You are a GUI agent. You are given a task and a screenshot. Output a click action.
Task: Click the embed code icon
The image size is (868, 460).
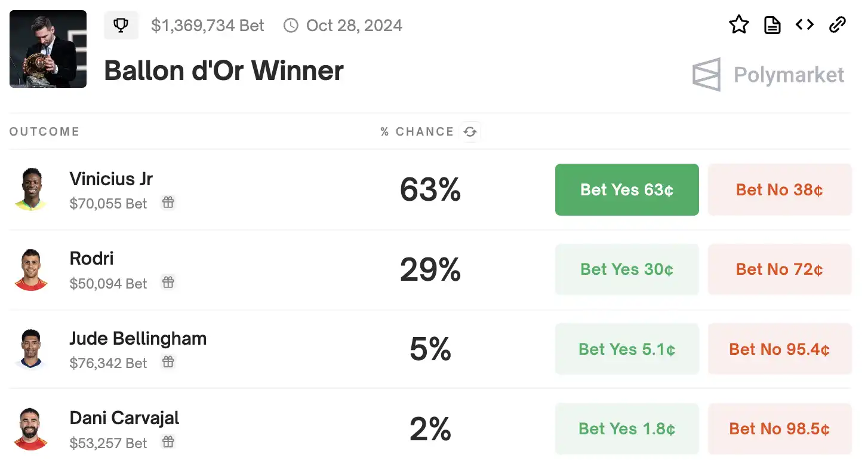coord(805,25)
